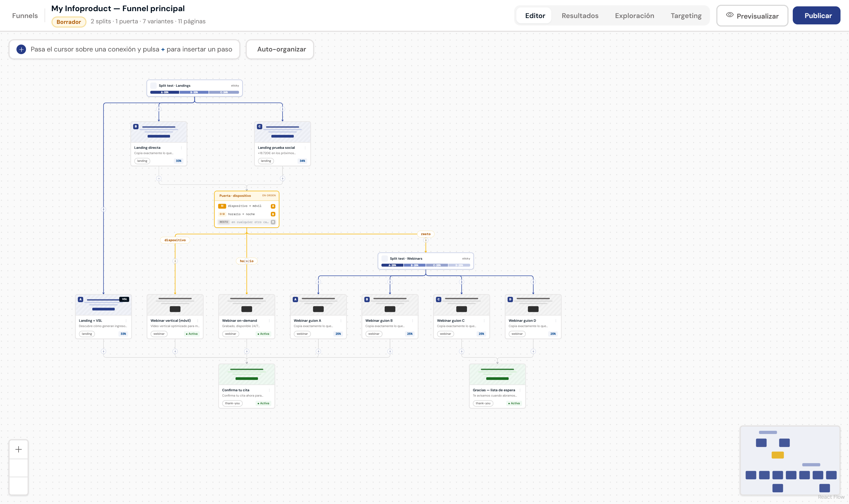The width and height of the screenshot is (849, 504).
Task: Insert a step on connection entering Landing directa
Action: (x=159, y=109)
